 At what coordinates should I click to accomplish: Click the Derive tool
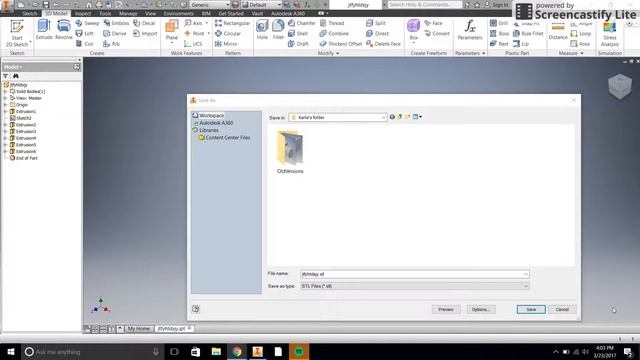point(115,33)
